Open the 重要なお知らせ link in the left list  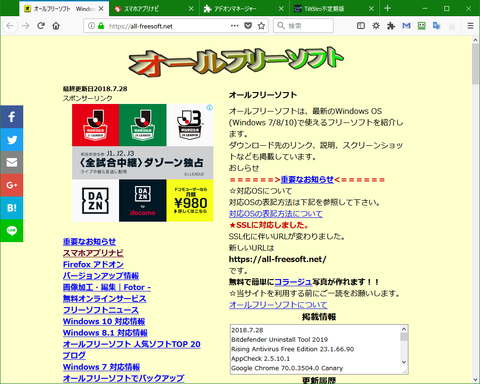click(x=89, y=242)
